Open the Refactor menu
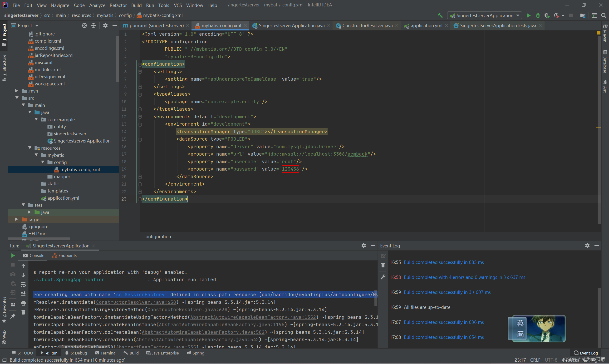The width and height of the screenshot is (609, 364). pos(118,5)
